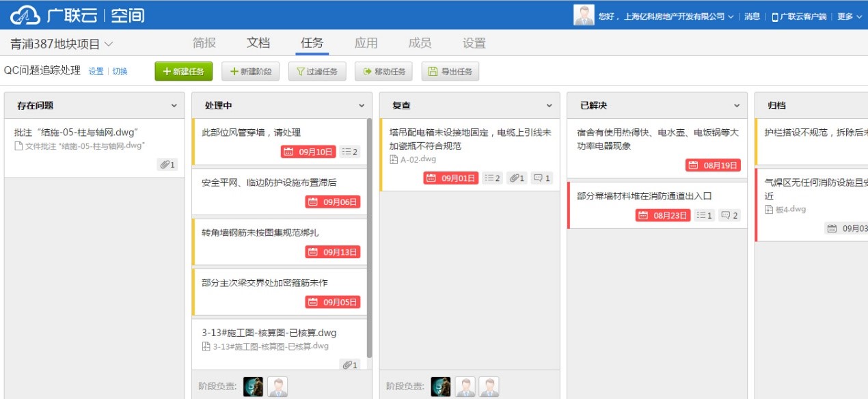Open the checklist icon on the 塔吊配电箱 card

coord(489,177)
